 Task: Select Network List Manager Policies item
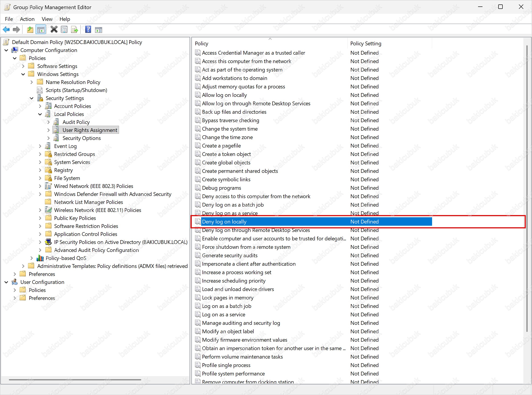pyautogui.click(x=88, y=202)
